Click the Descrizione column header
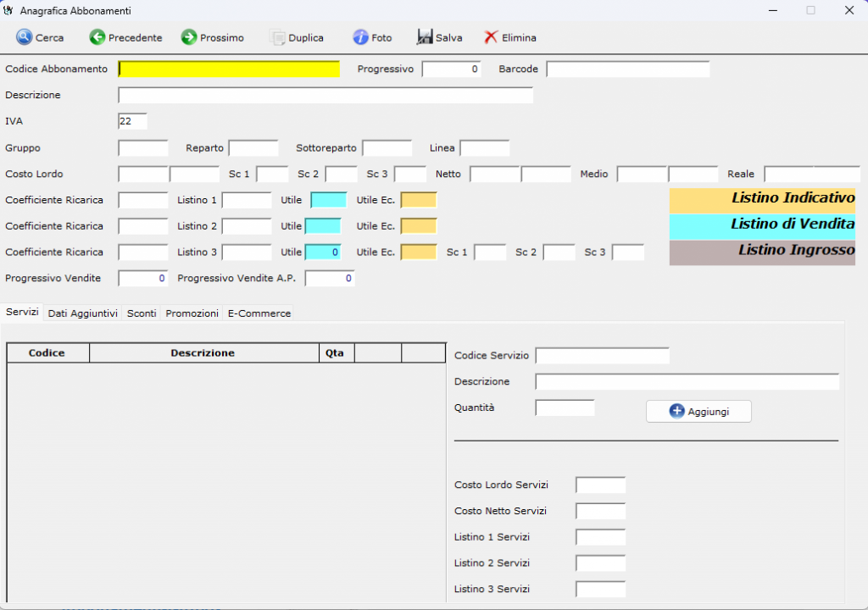The height and width of the screenshot is (610, 868). click(203, 352)
